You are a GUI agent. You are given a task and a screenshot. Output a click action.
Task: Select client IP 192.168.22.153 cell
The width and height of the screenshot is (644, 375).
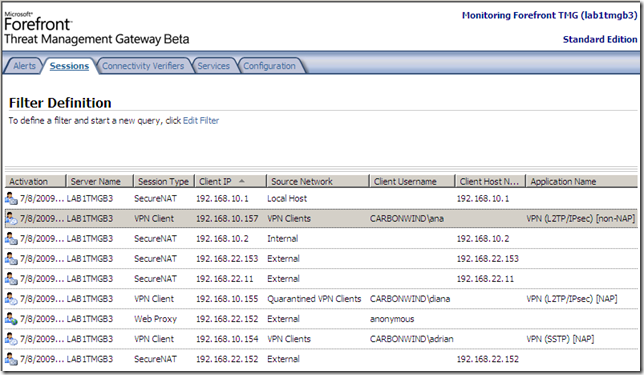227,259
